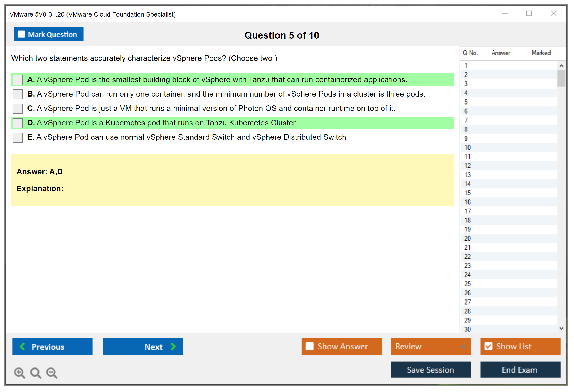The height and width of the screenshot is (392, 574).
Task: Expand the Review dropdown menu
Action: click(463, 346)
